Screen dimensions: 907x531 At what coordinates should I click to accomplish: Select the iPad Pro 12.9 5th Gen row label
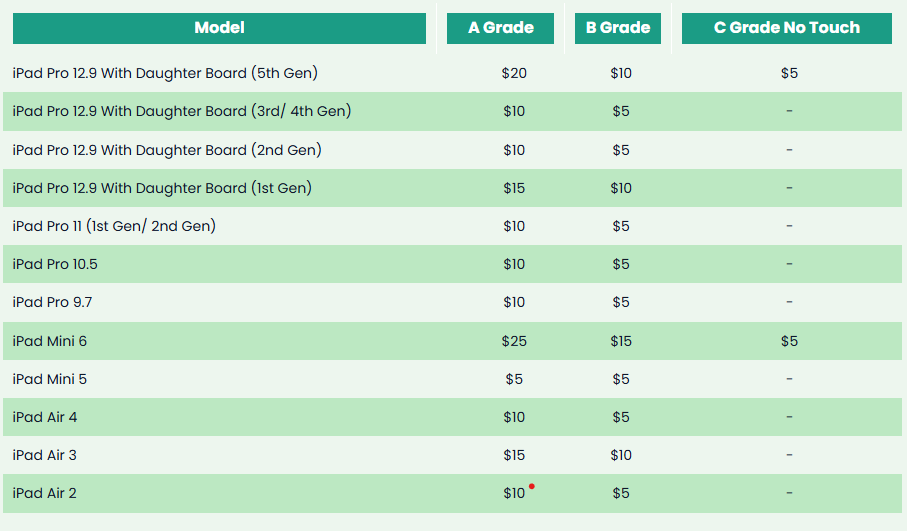coord(165,73)
